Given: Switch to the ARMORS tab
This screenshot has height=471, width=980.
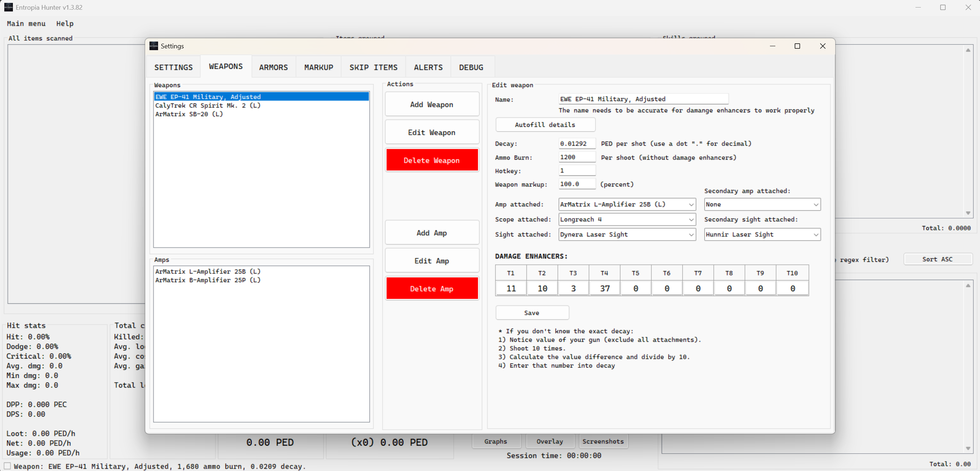Looking at the screenshot, I should tap(273, 67).
